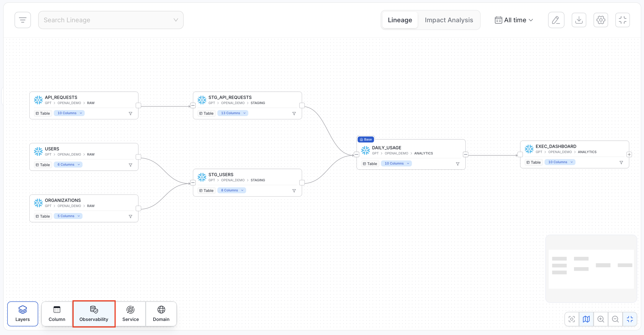The image size is (644, 335).
Task: Open the Search Lineage dropdown arrow
Action: [176, 20]
